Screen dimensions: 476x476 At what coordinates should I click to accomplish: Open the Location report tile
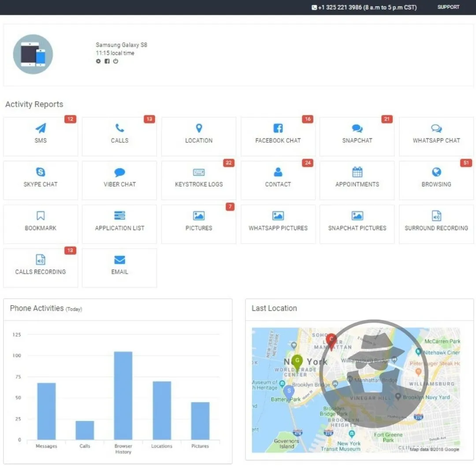[198, 137]
